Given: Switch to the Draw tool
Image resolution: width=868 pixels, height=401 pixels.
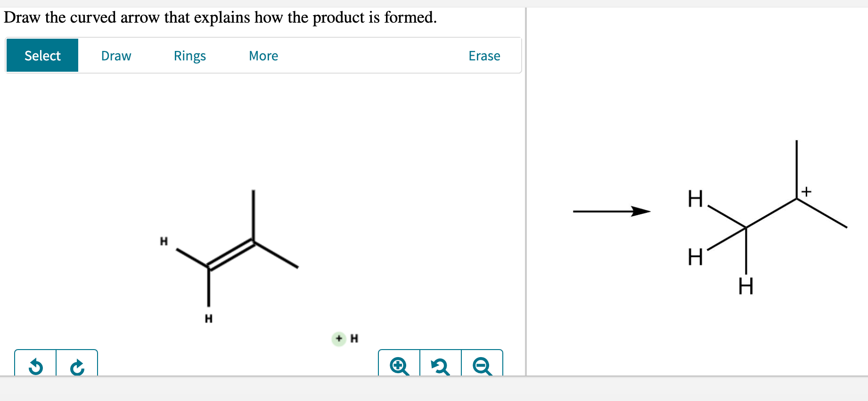Looking at the screenshot, I should click(116, 56).
